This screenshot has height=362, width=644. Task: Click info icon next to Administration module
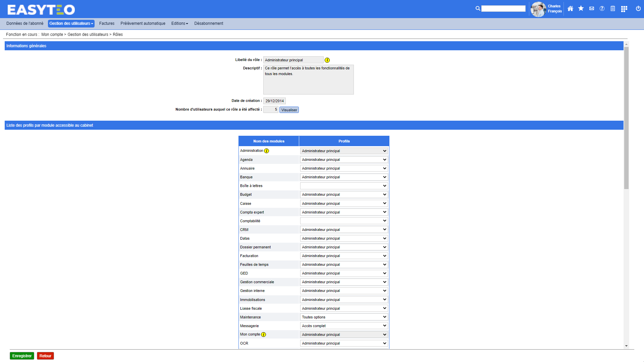coord(267,151)
